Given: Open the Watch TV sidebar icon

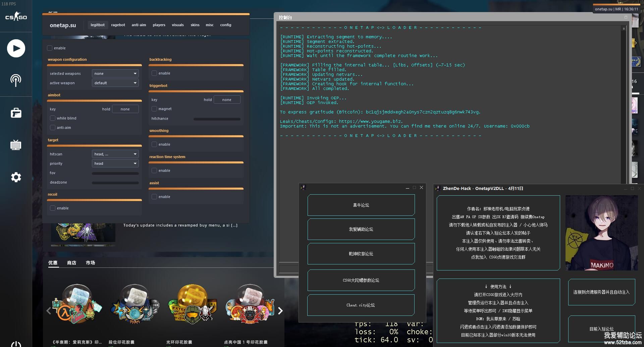Looking at the screenshot, I should pos(16,145).
